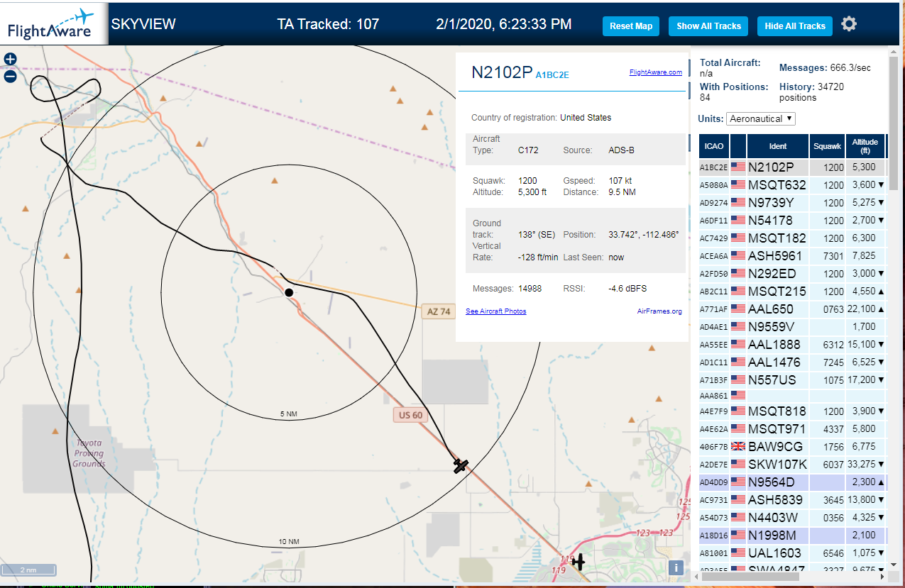Click Show All Tracks button

[708, 26]
